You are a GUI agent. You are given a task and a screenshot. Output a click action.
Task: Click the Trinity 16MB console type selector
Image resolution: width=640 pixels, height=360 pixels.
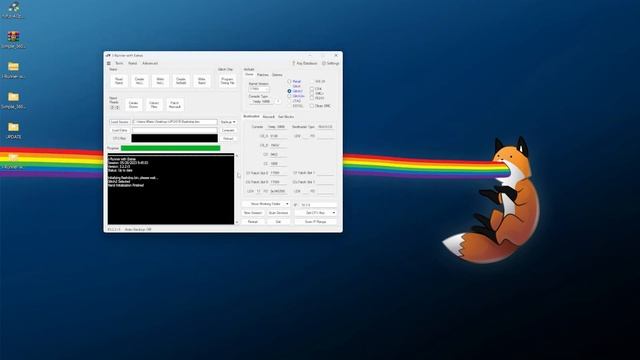(x=262, y=101)
